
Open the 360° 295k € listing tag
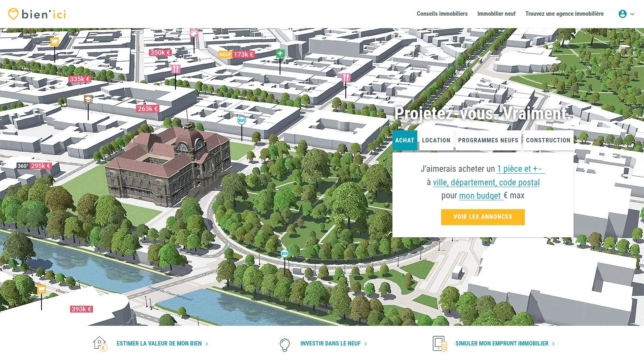tap(34, 166)
